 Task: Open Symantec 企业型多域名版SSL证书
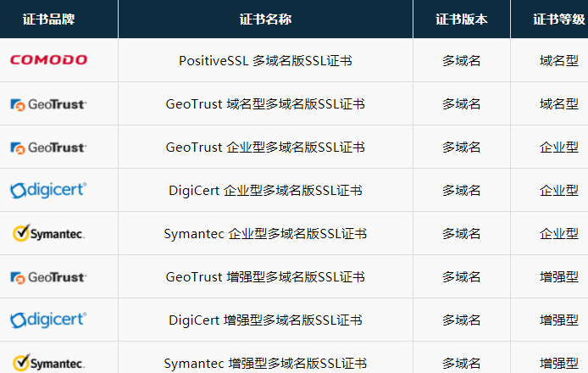[x=265, y=234]
